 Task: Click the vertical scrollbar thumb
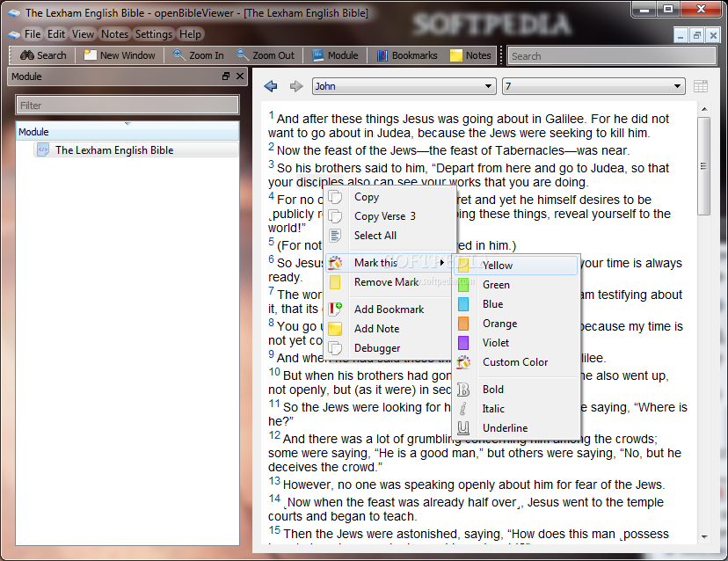[x=704, y=166]
